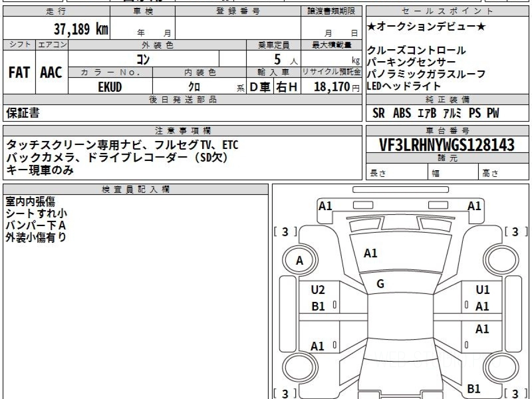Viewport: 532px width, 399px height.
Task: Click the 検査員記入欄 header
Action: tap(136, 189)
